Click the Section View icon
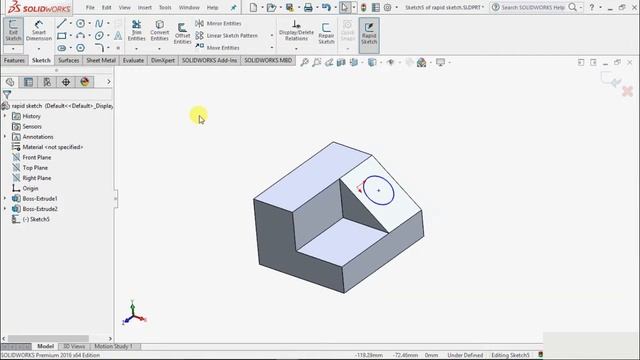 [x=341, y=62]
